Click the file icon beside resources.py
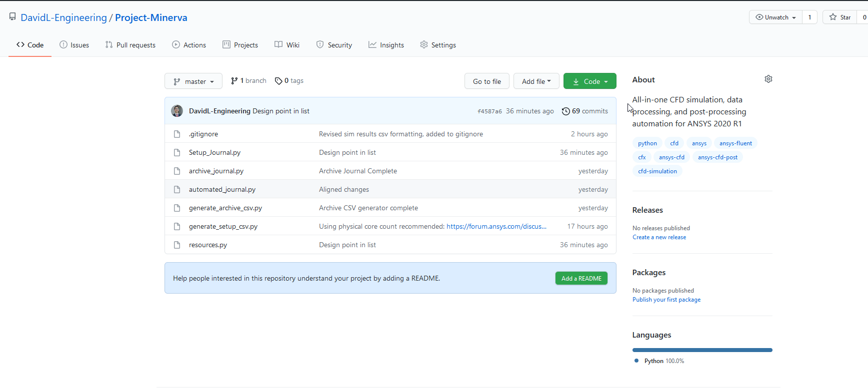Image resolution: width=868 pixels, height=389 pixels. pyautogui.click(x=177, y=245)
